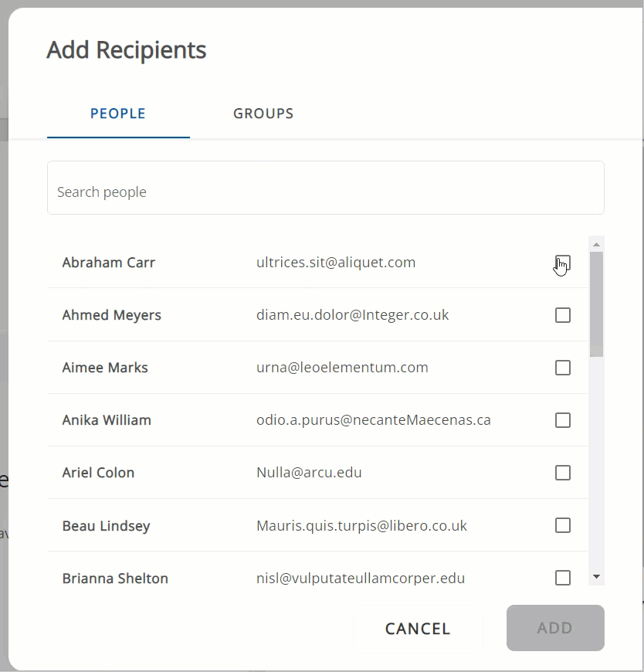
Task: Click the Add button
Action: [554, 628]
